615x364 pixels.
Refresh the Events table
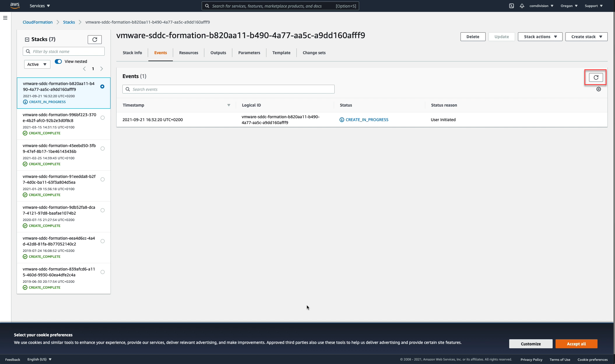point(596,77)
